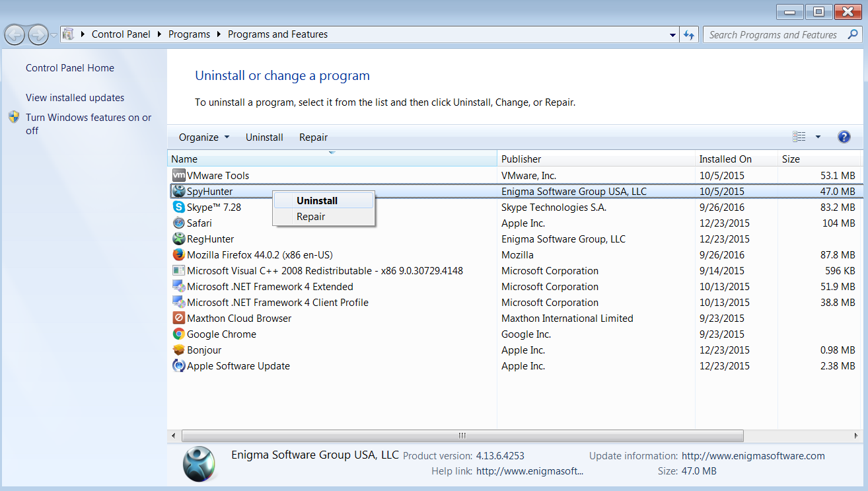Select the Maxthon Cloud Browser icon

178,319
